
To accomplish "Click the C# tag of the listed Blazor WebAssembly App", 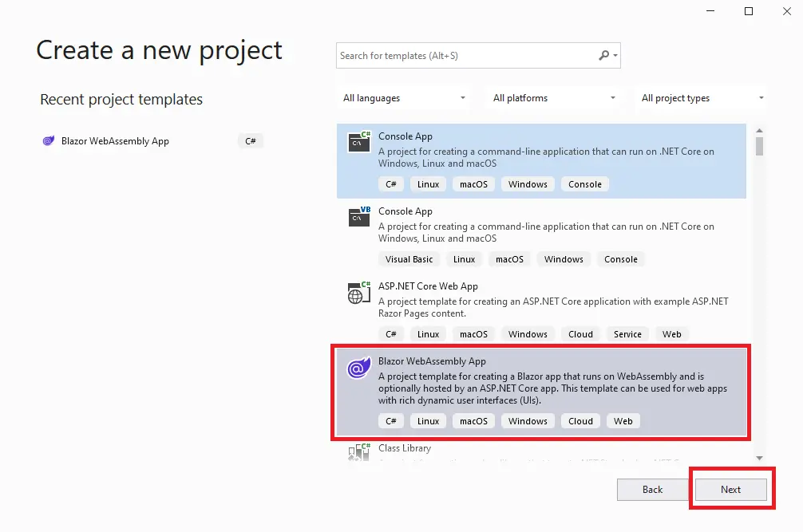I will 391,421.
